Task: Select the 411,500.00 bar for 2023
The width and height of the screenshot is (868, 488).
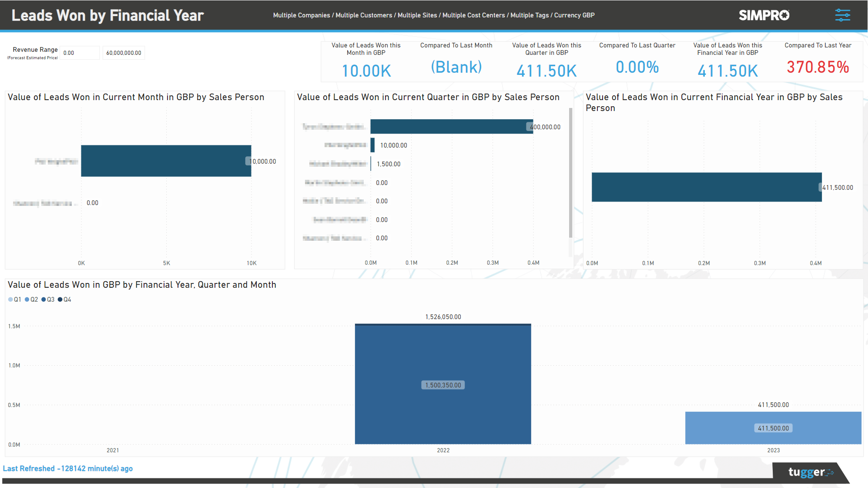Action: 773,428
